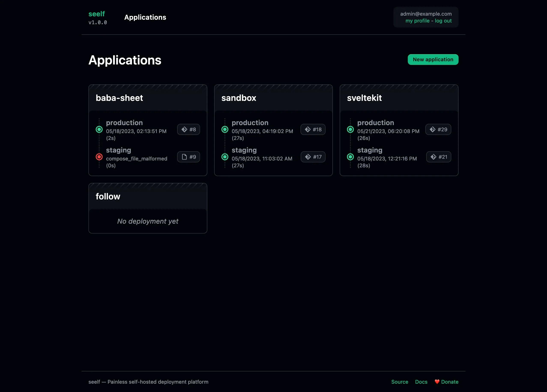Image resolution: width=547 pixels, height=392 pixels.
Task: Click the seelf logo in the header
Action: pyautogui.click(x=97, y=14)
